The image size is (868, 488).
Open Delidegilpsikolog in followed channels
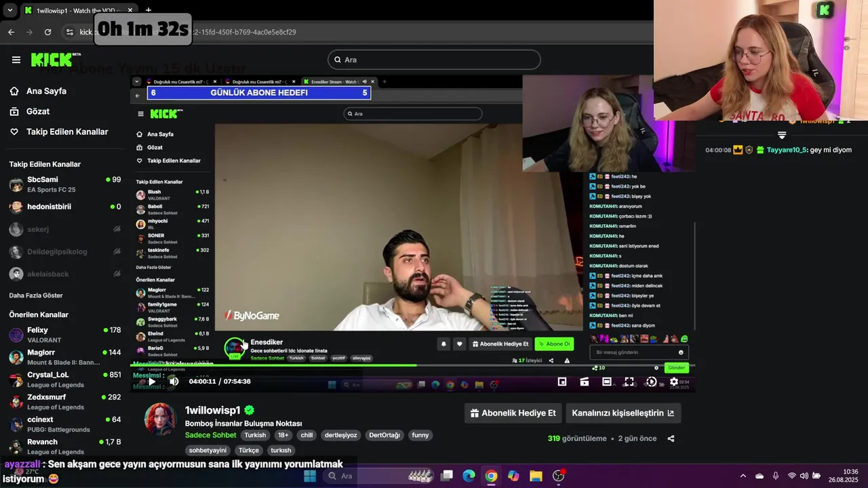tap(64, 251)
